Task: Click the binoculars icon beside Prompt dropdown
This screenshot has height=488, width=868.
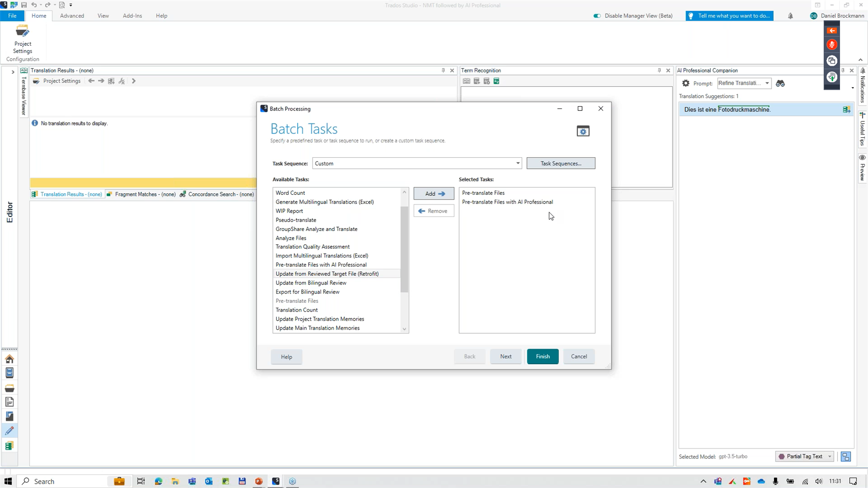Action: (x=780, y=83)
